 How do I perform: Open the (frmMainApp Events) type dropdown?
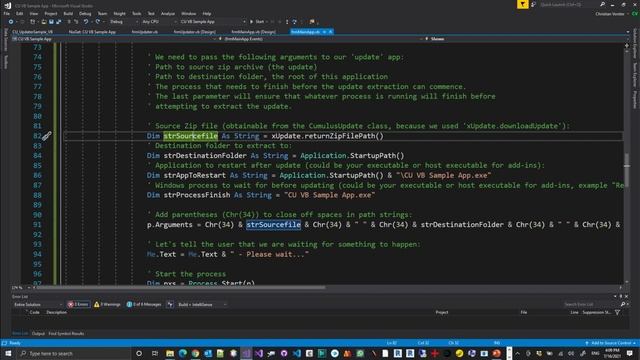tap(320, 39)
